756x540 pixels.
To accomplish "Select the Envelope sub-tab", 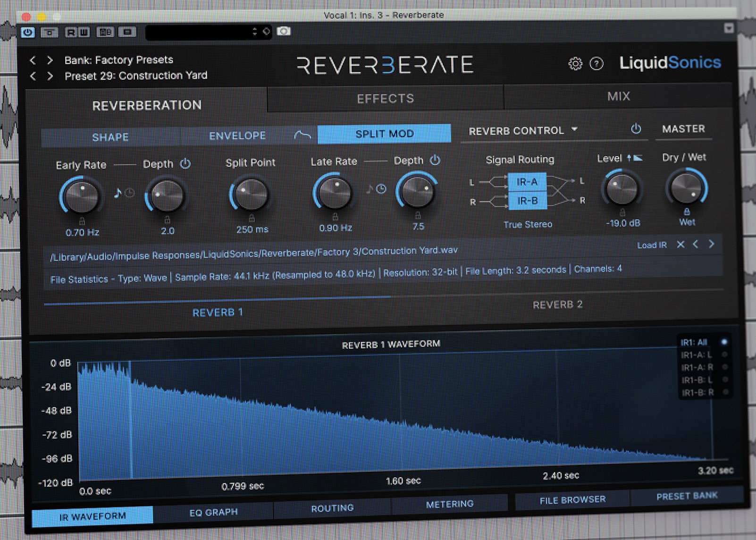I will 237,136.
